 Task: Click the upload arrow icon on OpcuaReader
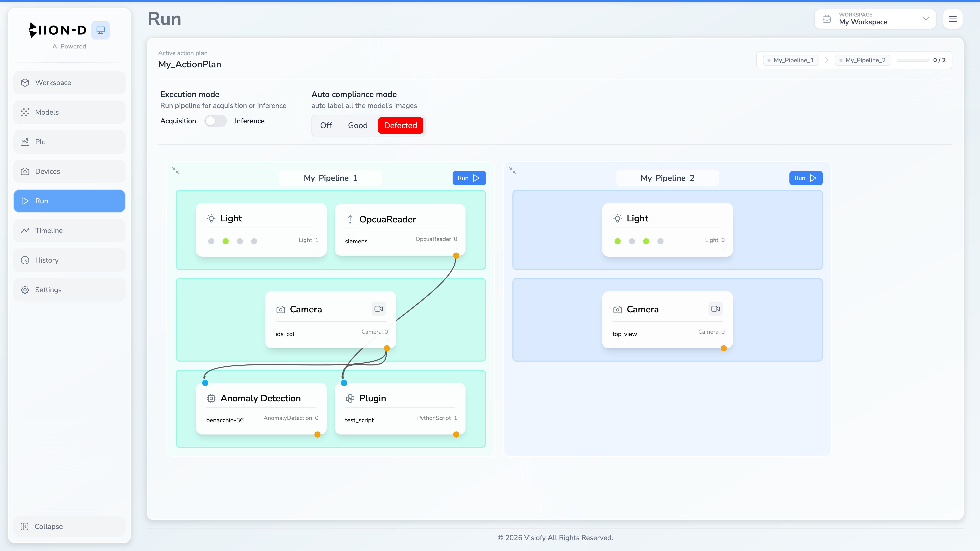pos(350,219)
